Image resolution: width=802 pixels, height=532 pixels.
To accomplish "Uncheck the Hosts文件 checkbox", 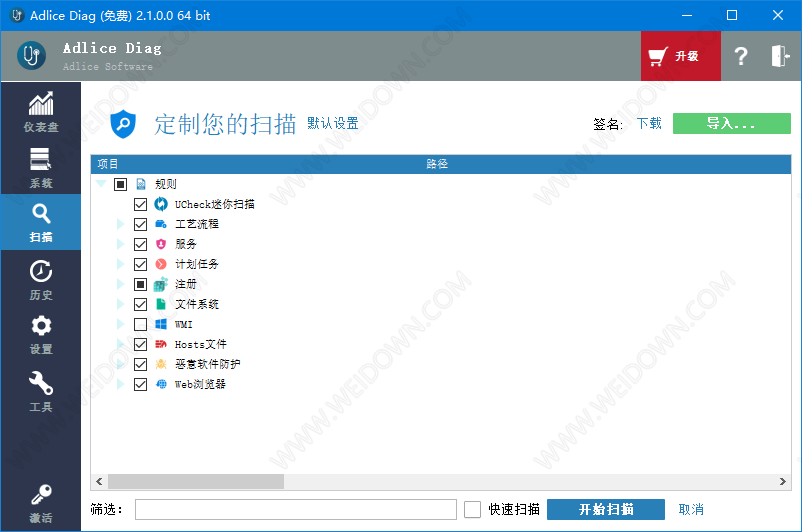I will click(140, 344).
